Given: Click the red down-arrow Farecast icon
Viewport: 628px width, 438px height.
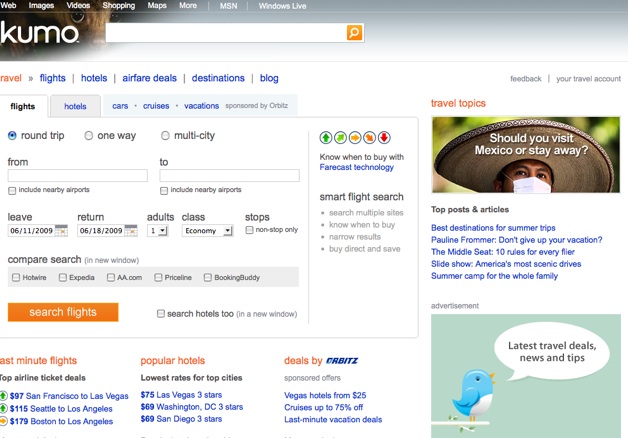Looking at the screenshot, I should pyautogui.click(x=384, y=138).
